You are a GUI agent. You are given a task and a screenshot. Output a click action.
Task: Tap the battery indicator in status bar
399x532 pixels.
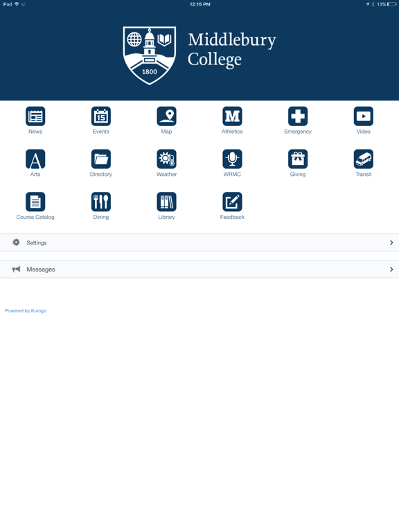tap(392, 4)
